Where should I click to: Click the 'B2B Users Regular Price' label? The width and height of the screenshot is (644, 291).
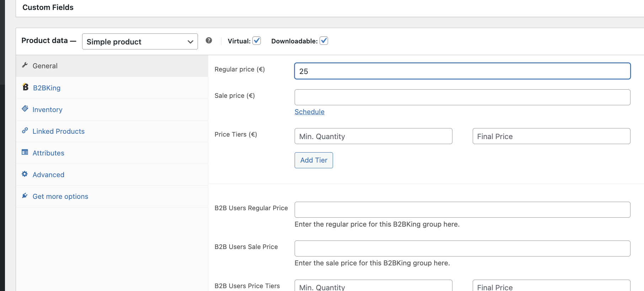click(251, 208)
